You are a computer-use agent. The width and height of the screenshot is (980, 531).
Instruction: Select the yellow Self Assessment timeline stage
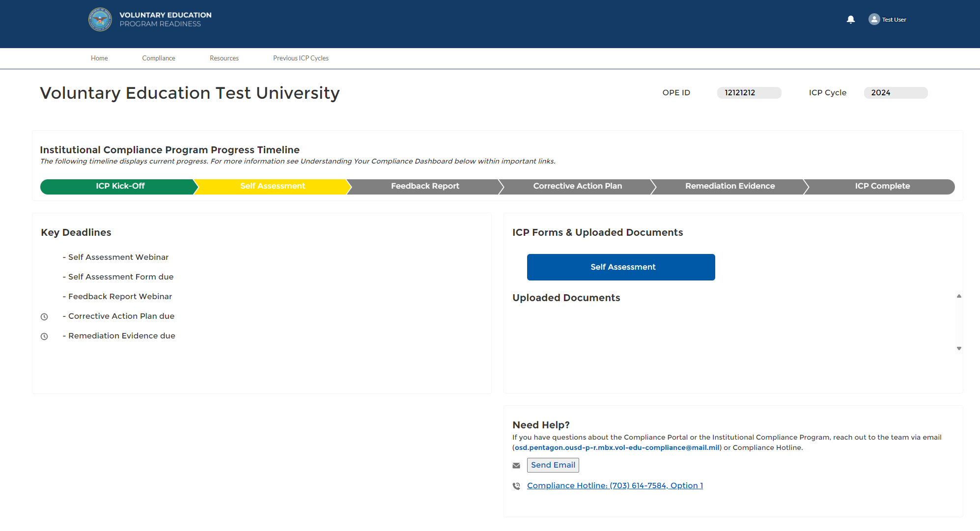tap(273, 186)
